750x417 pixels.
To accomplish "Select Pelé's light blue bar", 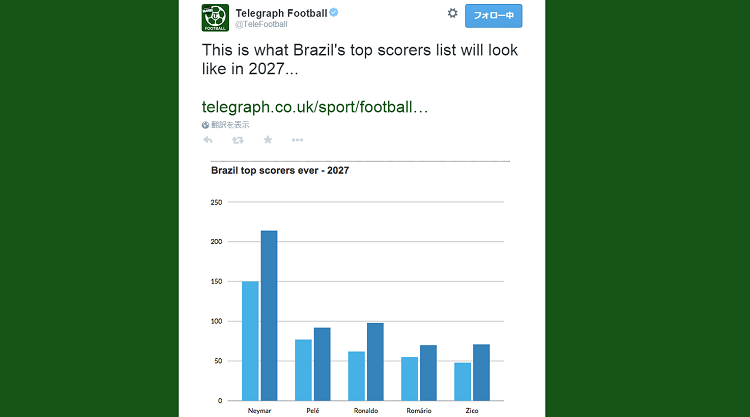I will 303,370.
